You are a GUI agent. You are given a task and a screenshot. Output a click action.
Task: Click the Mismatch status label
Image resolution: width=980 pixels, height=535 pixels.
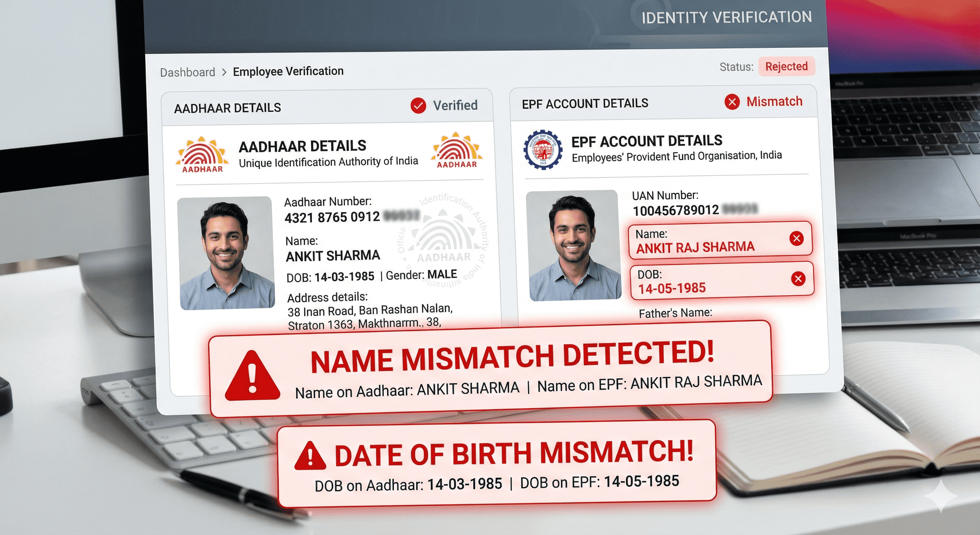[774, 102]
